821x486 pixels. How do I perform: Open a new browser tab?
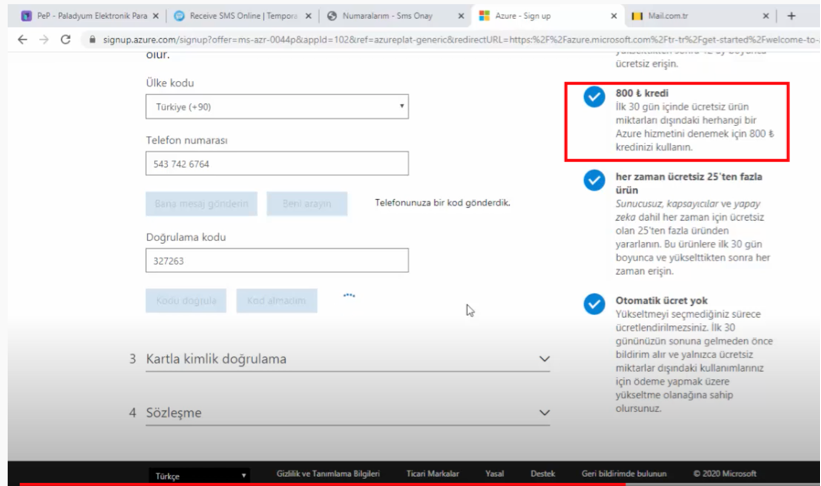pyautogui.click(x=791, y=16)
